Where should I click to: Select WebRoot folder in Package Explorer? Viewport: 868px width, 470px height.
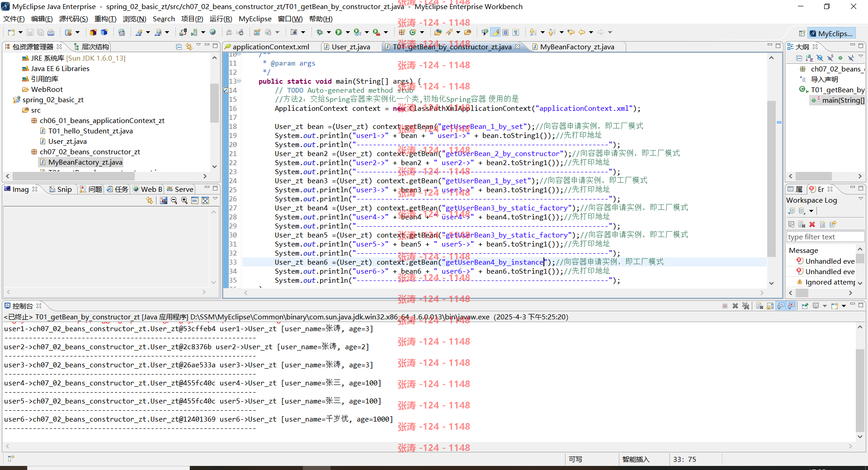pos(42,89)
